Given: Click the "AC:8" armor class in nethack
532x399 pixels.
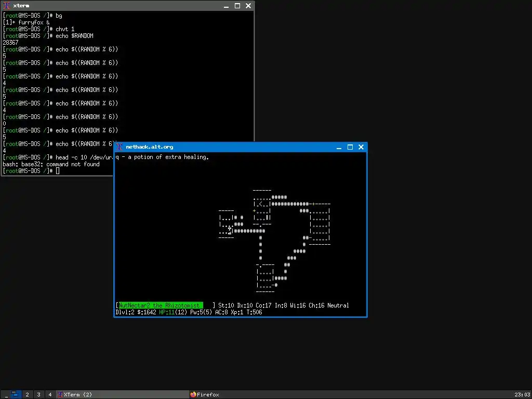Looking at the screenshot, I should point(221,312).
